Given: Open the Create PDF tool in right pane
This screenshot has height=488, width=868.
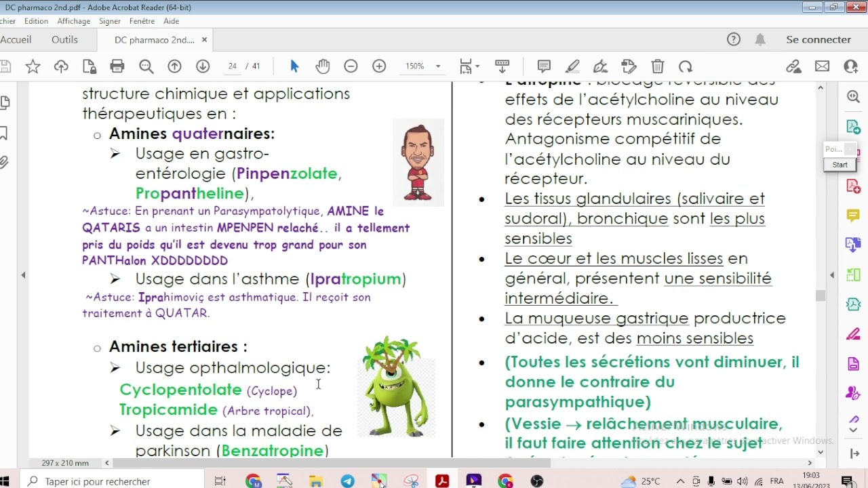Looking at the screenshot, I should coord(853,186).
